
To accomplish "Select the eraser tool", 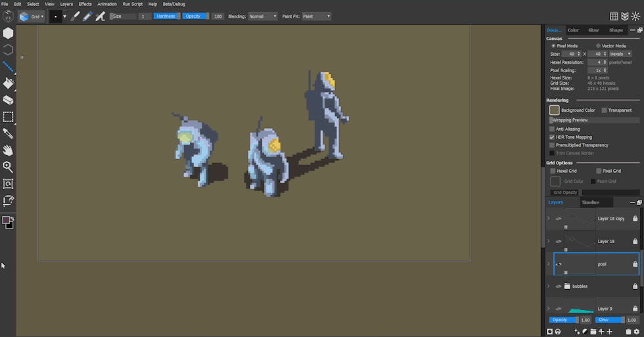I will pyautogui.click(x=8, y=101).
